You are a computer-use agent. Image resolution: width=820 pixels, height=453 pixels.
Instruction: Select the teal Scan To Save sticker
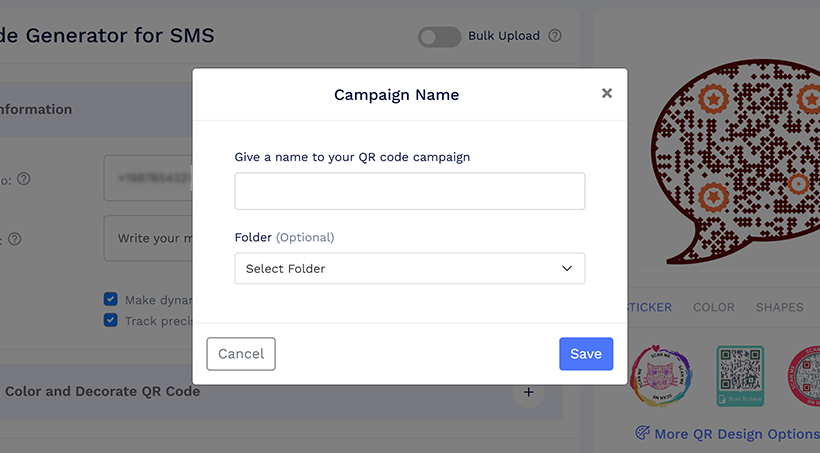740,376
